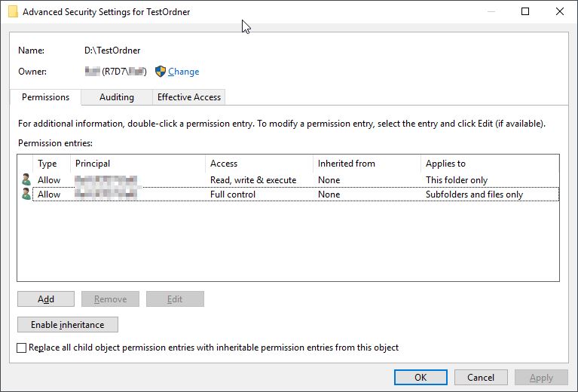
Task: Click the Access column header
Action: pyautogui.click(x=258, y=164)
